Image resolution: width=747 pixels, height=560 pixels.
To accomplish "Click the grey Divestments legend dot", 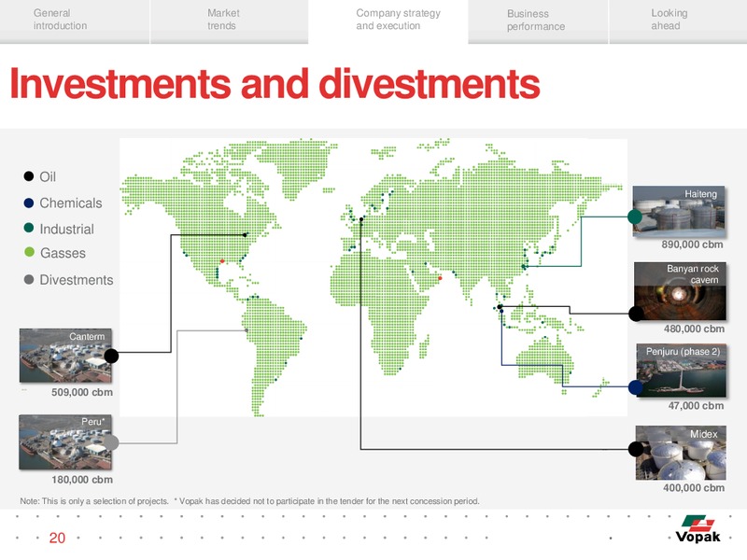I will (29, 279).
